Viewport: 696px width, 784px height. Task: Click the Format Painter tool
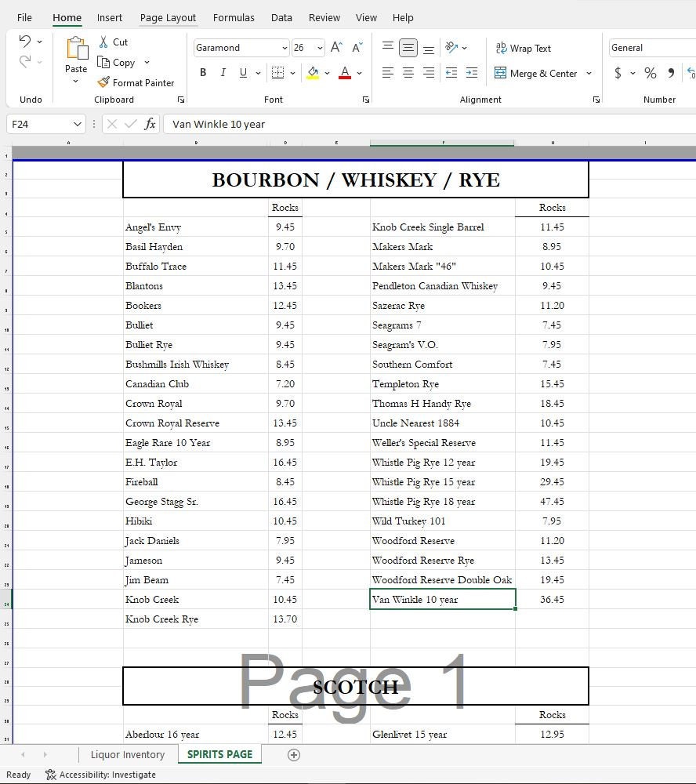[137, 82]
